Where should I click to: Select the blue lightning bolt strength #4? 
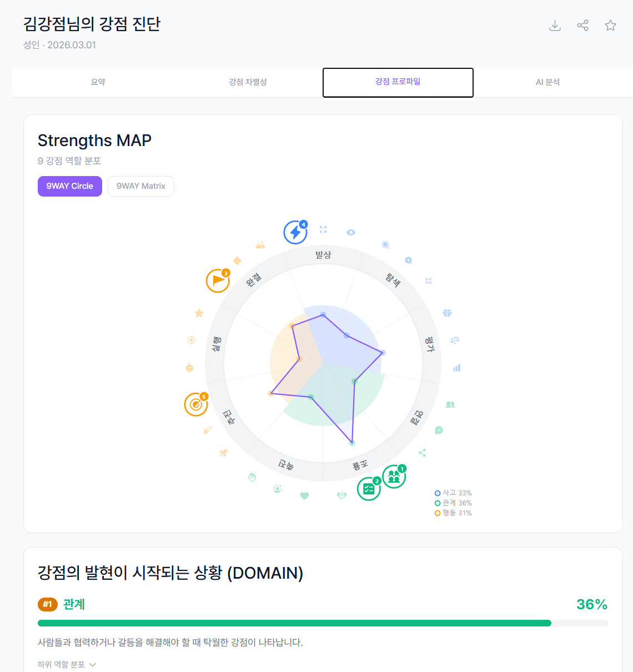point(295,232)
